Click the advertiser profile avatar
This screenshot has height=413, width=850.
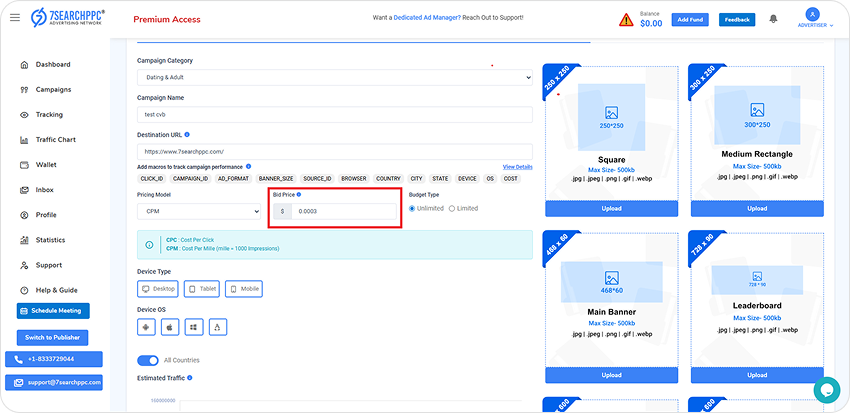[x=812, y=14]
